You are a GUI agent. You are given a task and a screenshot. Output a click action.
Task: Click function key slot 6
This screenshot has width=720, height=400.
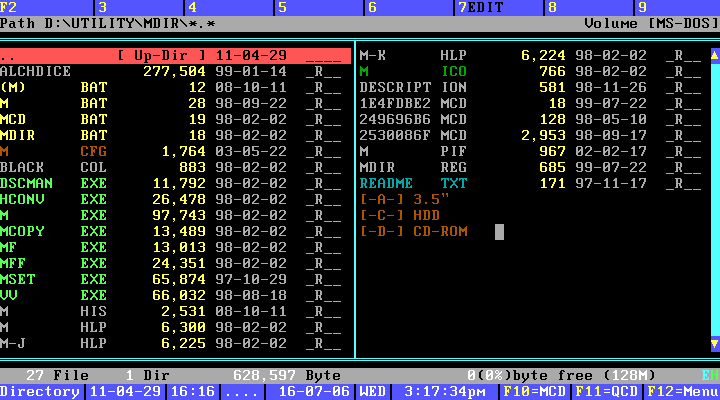click(410, 7)
